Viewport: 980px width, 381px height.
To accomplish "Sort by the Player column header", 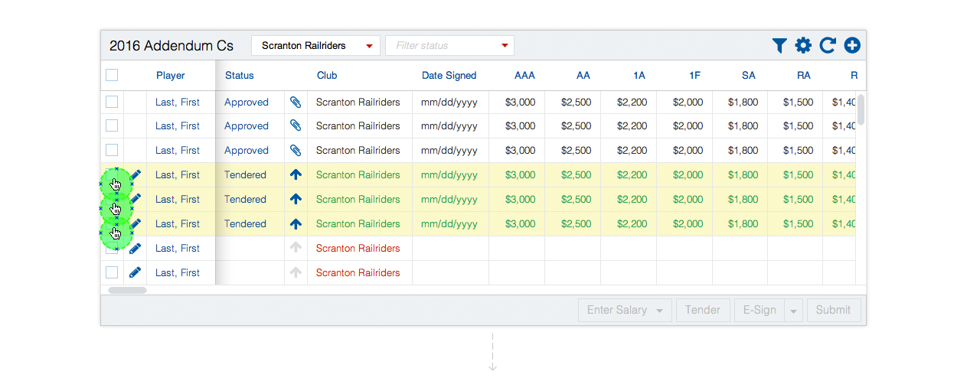I will [171, 75].
